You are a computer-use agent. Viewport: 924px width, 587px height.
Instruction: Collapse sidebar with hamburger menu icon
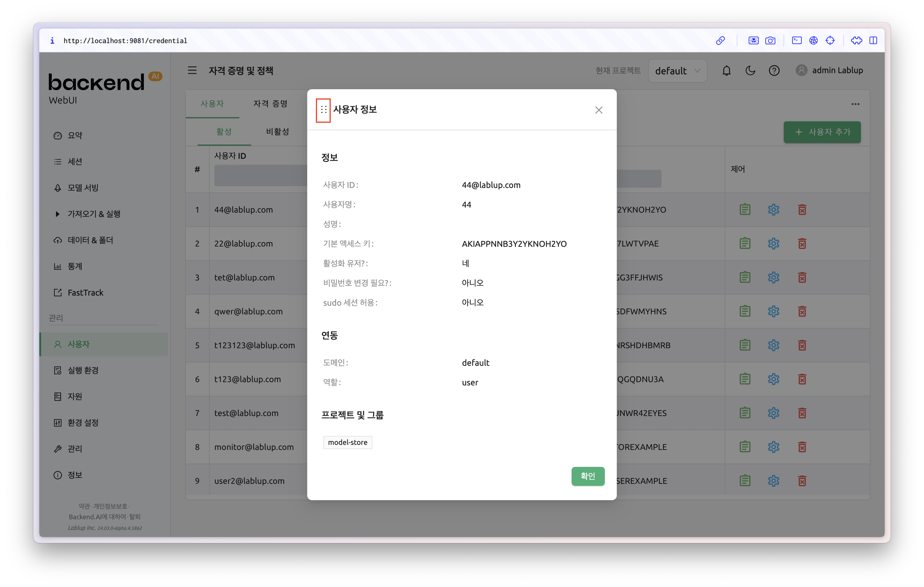point(192,70)
